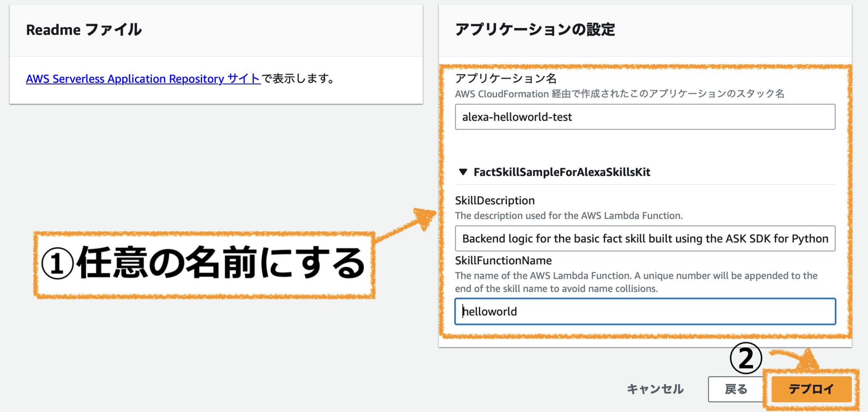Click the FactSkillSampleForAlexaSkillsKit label
The height and width of the screenshot is (412, 868).
[562, 172]
